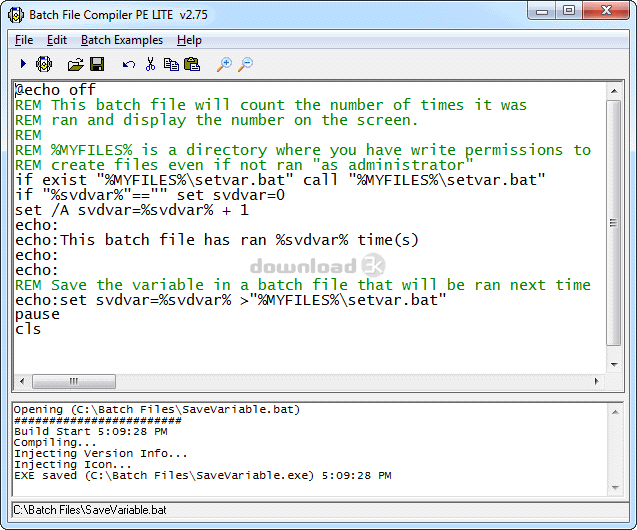Click editor horizontal scrollbar left arrow
The height and width of the screenshot is (530, 637).
tap(22, 381)
